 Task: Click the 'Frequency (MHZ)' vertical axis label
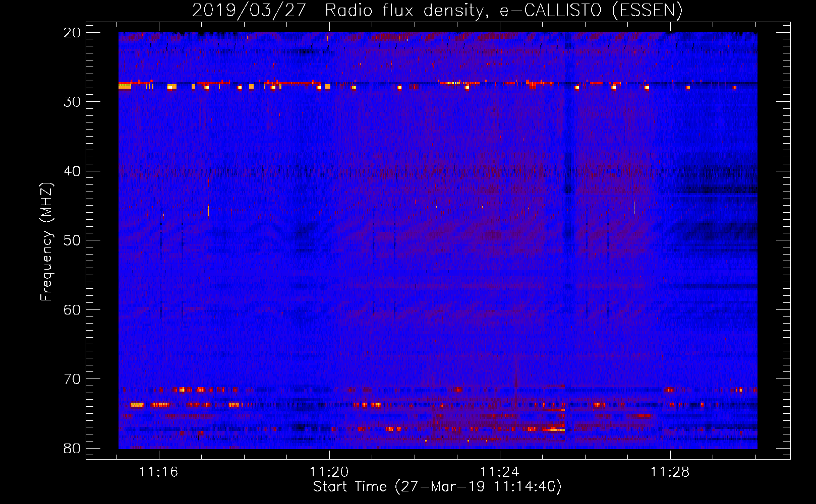(46, 242)
